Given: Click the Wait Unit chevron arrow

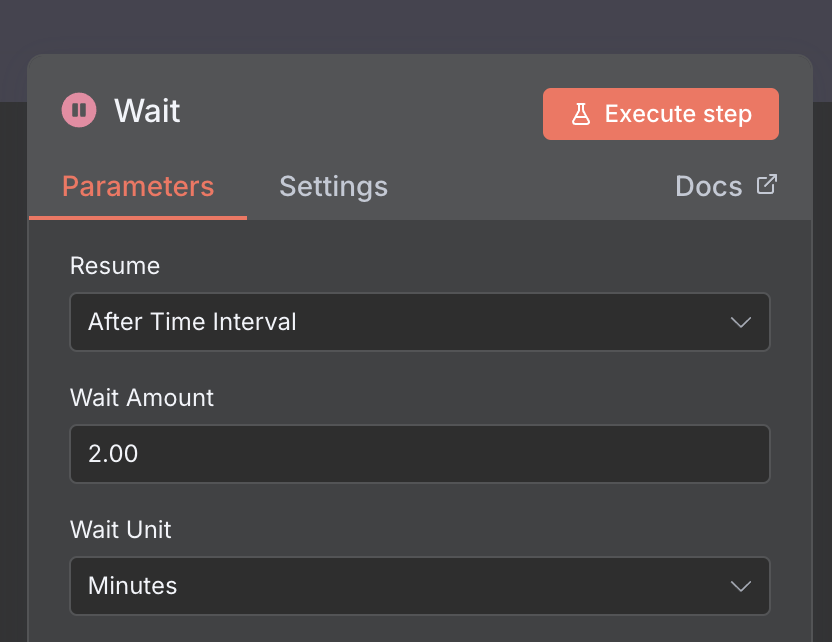Looking at the screenshot, I should (x=740, y=586).
